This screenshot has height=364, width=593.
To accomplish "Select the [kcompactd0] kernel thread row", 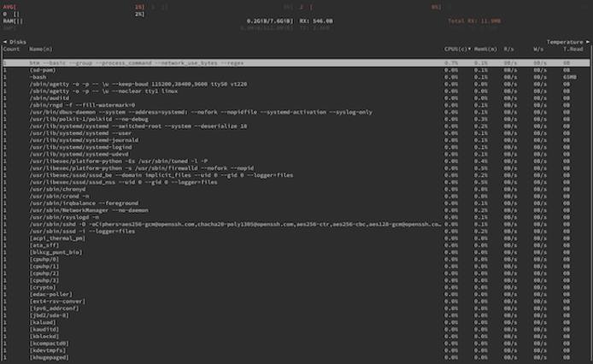I will 49,343.
